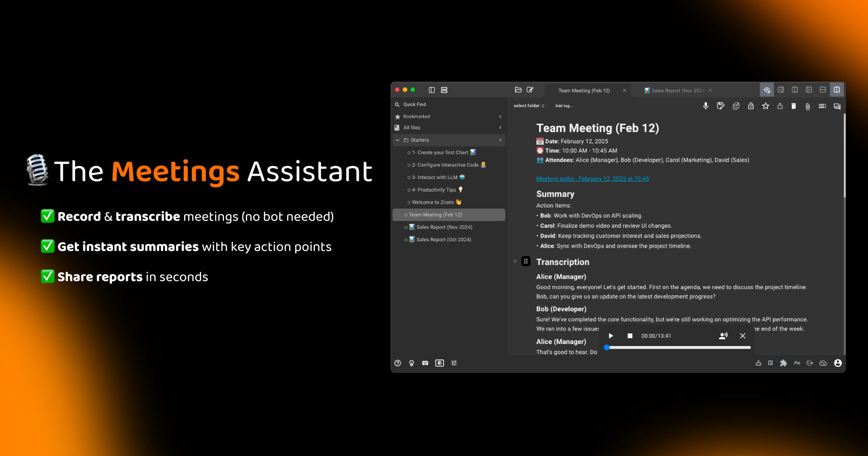Lock the note with padlock icon

click(x=751, y=106)
